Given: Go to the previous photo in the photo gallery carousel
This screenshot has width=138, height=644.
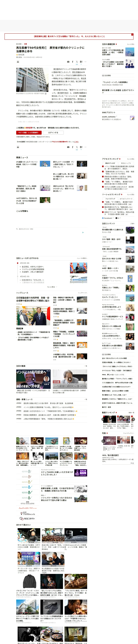Looking at the screenshot, I should [103, 441].
